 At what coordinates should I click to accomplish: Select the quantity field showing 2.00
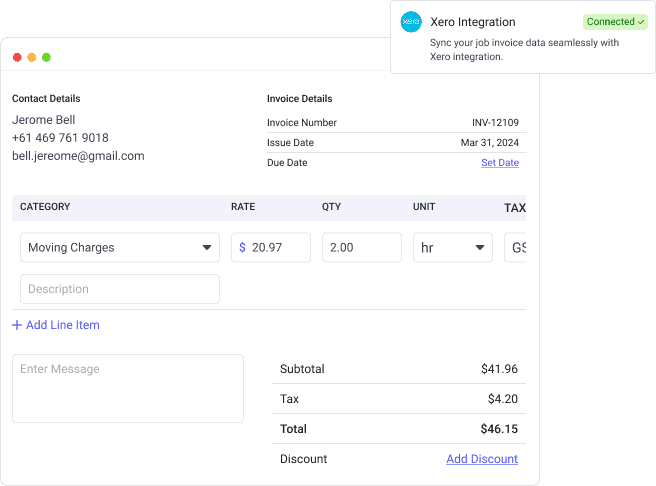tap(361, 248)
